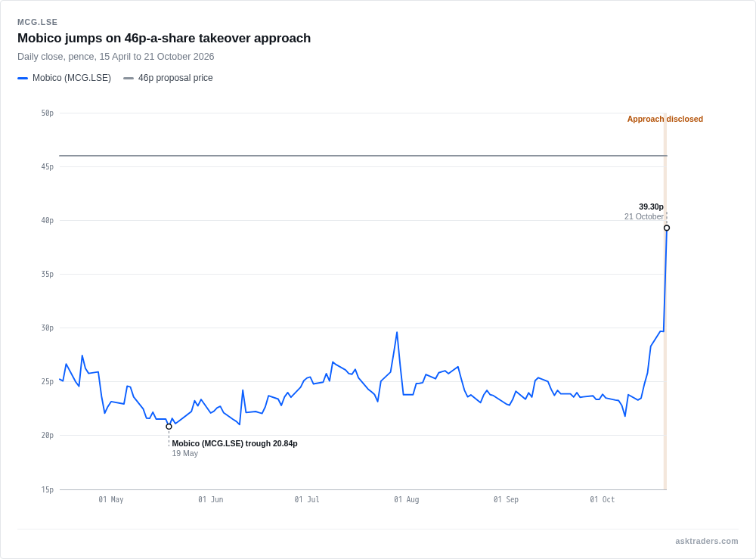The height and width of the screenshot is (559, 756).
Task: Click the 20p y-axis label
Action: pyautogui.click(x=47, y=435)
